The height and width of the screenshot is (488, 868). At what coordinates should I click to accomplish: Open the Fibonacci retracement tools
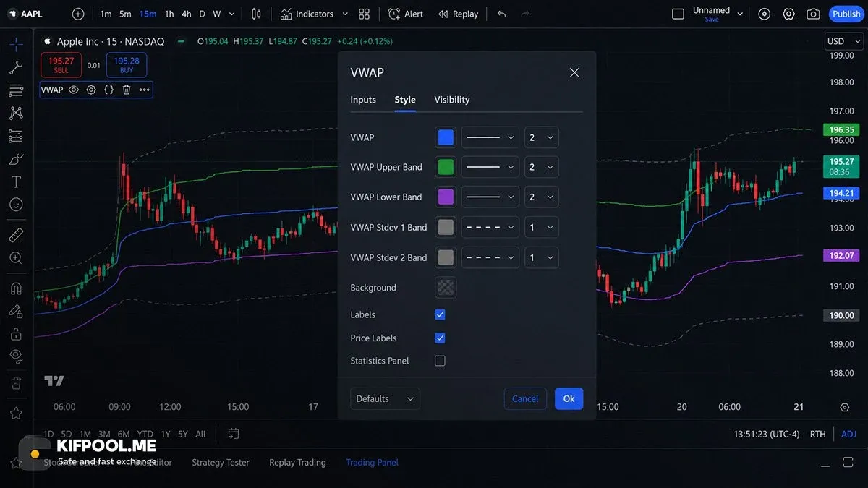point(16,90)
